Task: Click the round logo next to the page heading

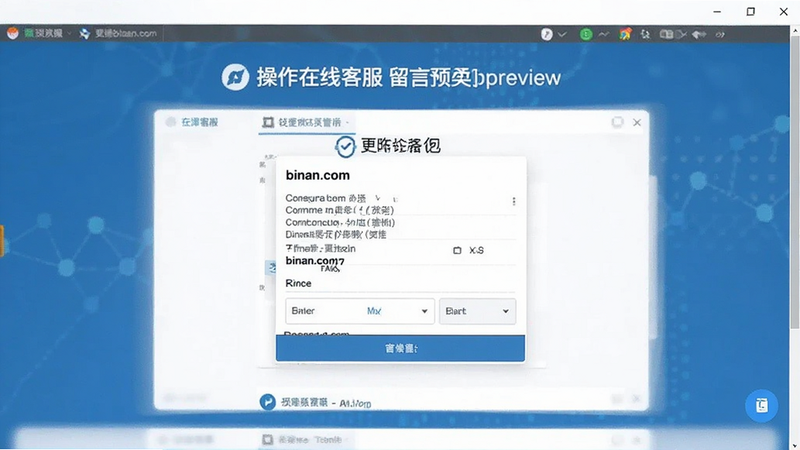Action: (235, 78)
